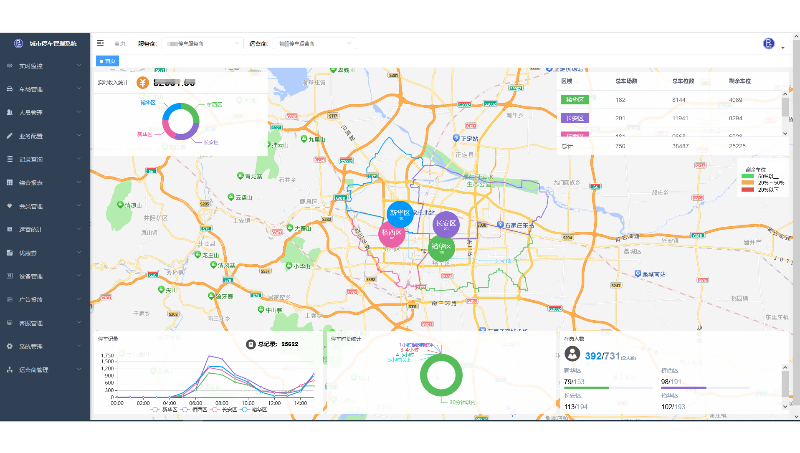Click the orange yen coin icon
The height and width of the screenshot is (453, 800).
click(143, 83)
